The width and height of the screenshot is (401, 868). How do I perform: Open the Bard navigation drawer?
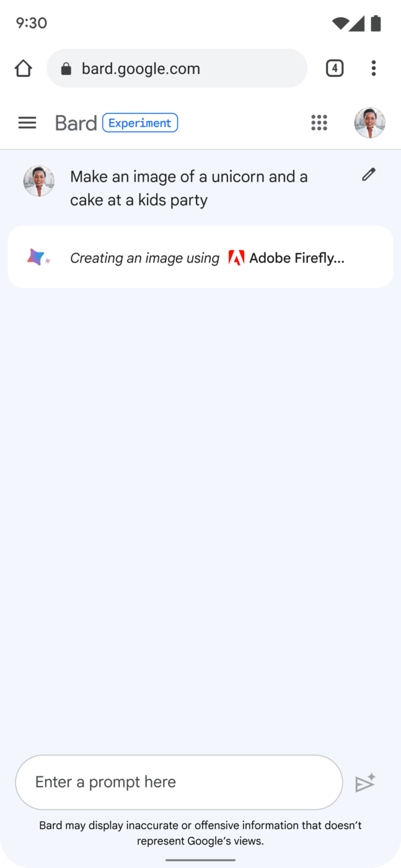click(x=27, y=123)
